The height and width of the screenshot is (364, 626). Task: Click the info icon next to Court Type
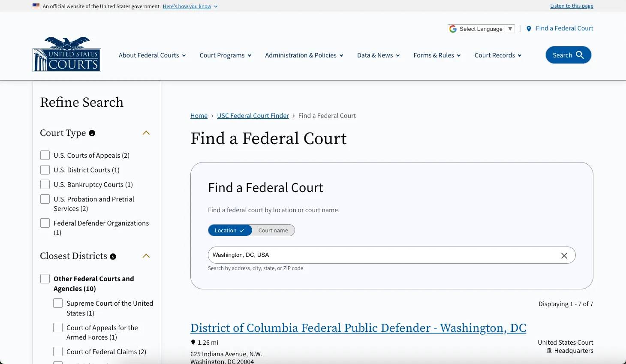92,133
